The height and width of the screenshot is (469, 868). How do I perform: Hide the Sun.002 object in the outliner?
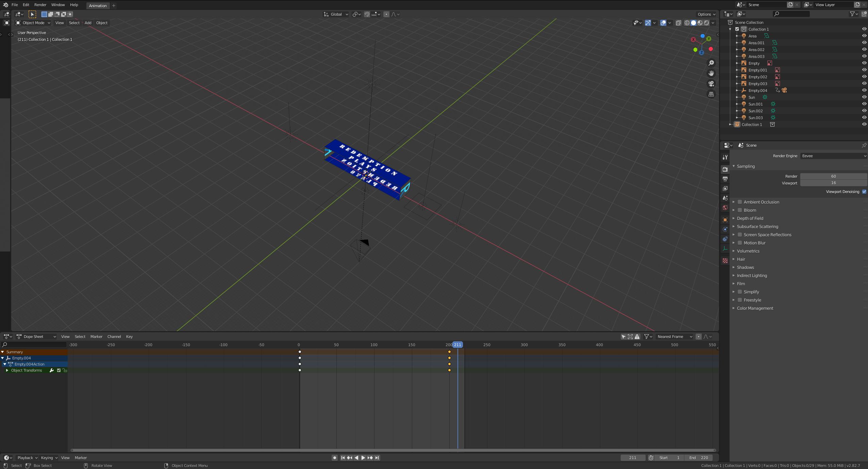(864, 111)
